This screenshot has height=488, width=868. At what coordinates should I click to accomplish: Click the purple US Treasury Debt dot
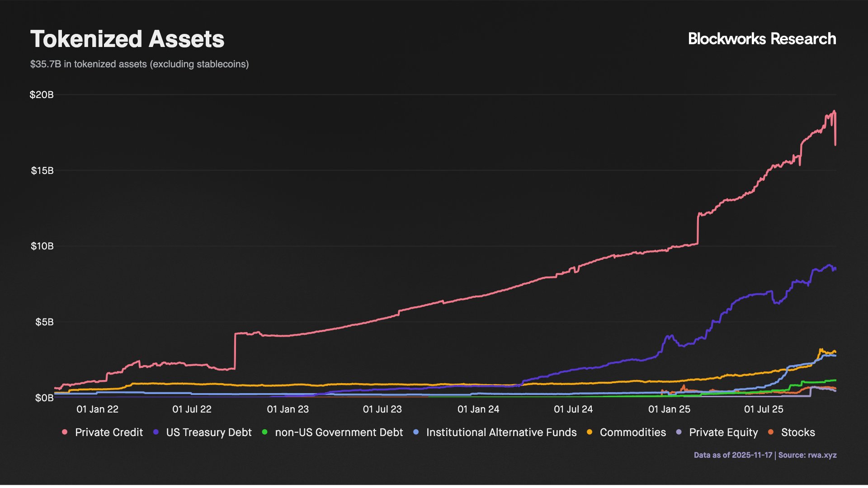tap(156, 432)
